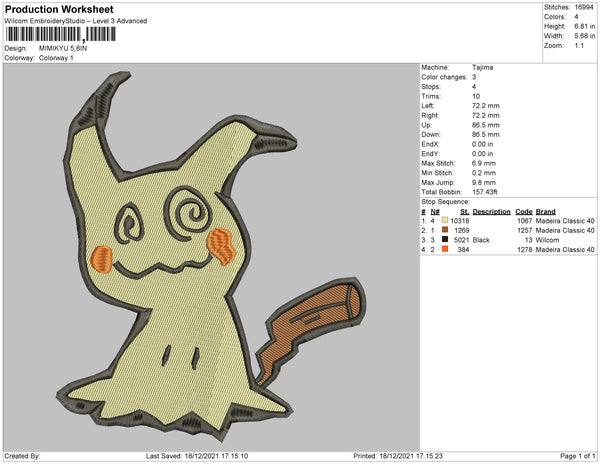Click the "Left:" label
600x464 pixels.
tap(427, 106)
